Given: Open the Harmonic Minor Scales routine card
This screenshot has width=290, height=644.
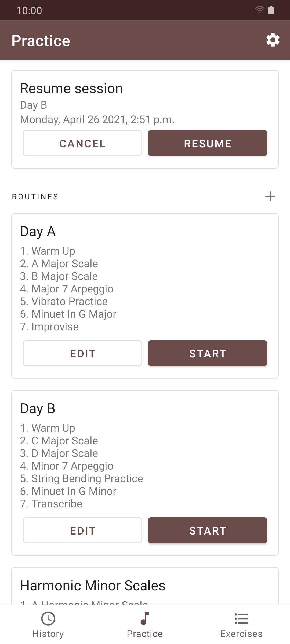Looking at the screenshot, I should click(93, 586).
